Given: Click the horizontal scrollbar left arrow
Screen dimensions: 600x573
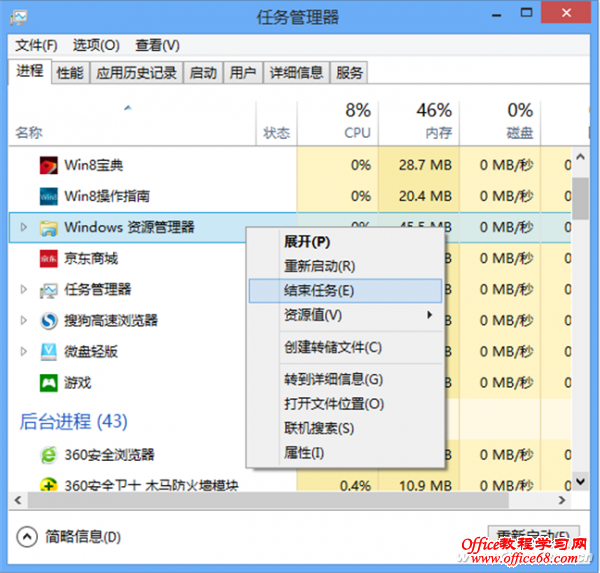Looking at the screenshot, I should 18,500.
